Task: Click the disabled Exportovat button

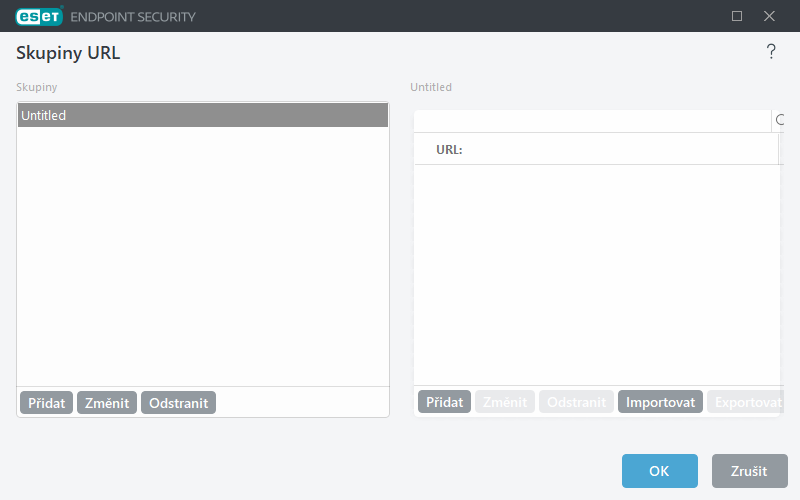Action: pos(745,402)
